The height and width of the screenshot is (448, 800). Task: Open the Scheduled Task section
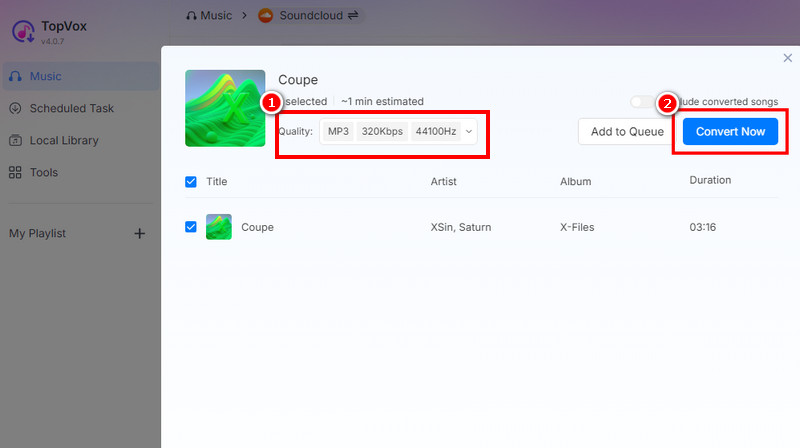pos(71,108)
